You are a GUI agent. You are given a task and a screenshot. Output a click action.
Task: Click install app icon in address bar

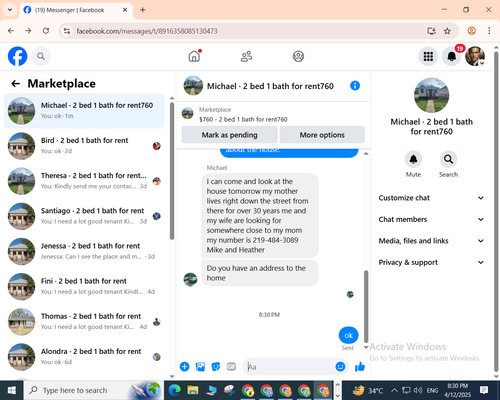point(431,31)
